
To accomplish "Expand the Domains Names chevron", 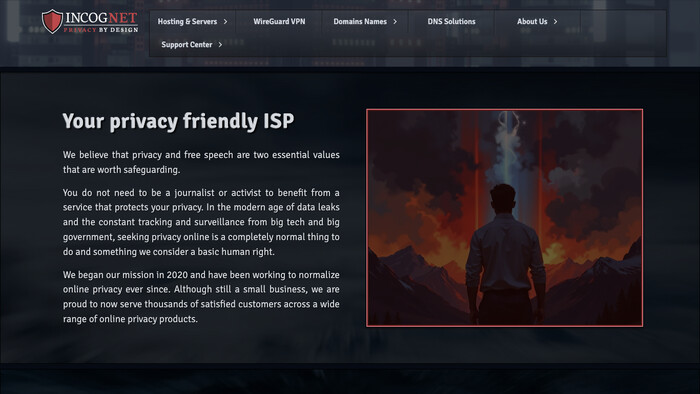I will (395, 21).
